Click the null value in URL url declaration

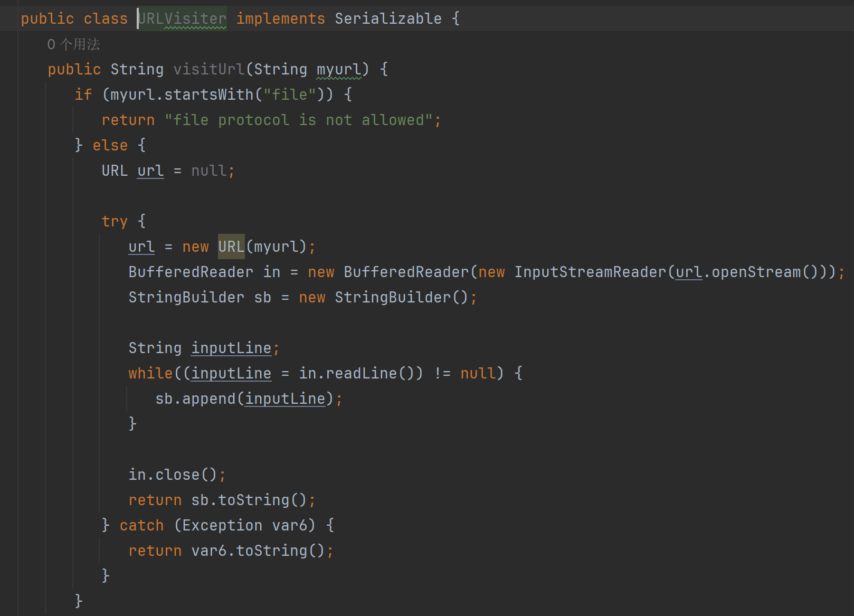(209, 170)
